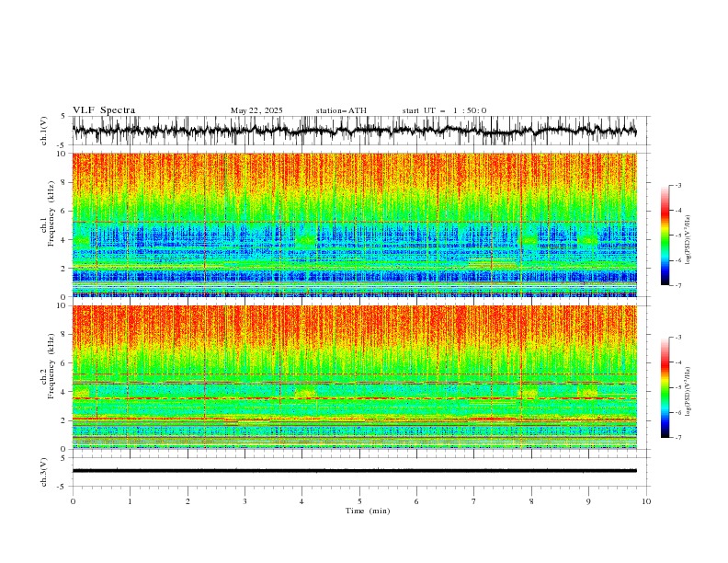Click the ch.2 Frequency (kHz) axis label

point(47,366)
